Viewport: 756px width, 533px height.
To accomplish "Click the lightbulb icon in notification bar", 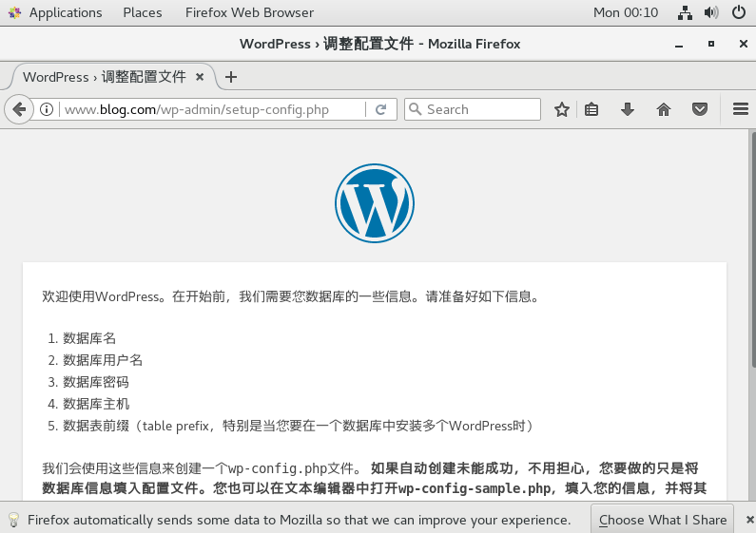I will coord(13,520).
